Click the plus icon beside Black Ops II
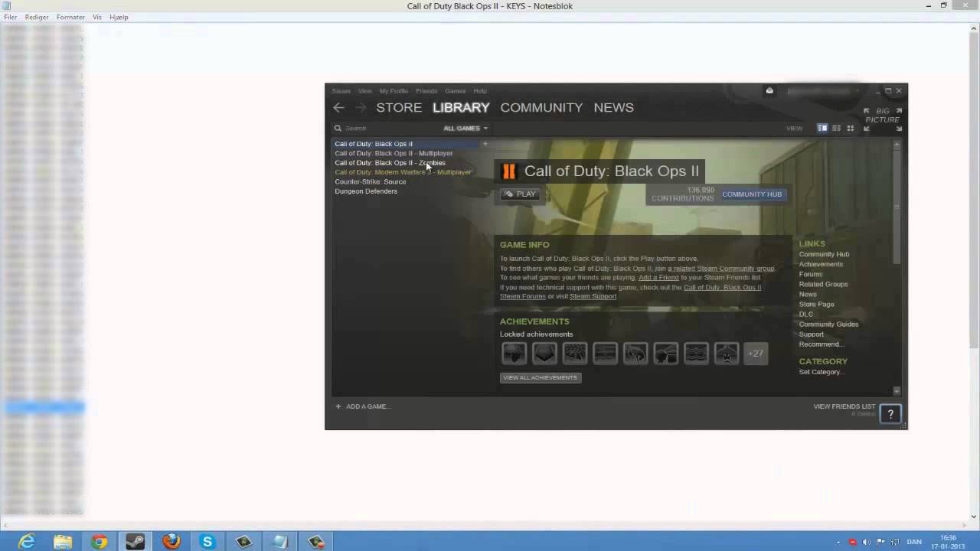Viewport: 980px width, 551px height. click(485, 144)
